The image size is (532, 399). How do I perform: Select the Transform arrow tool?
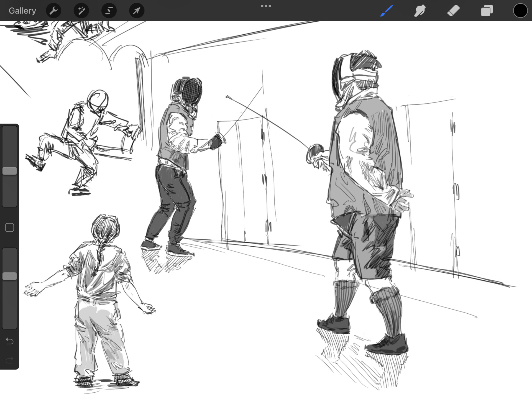[x=136, y=11]
